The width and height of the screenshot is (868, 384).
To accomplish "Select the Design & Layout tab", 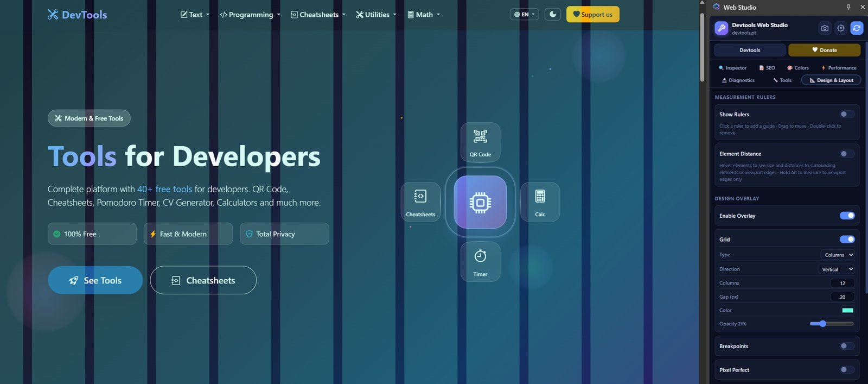I will [x=831, y=80].
